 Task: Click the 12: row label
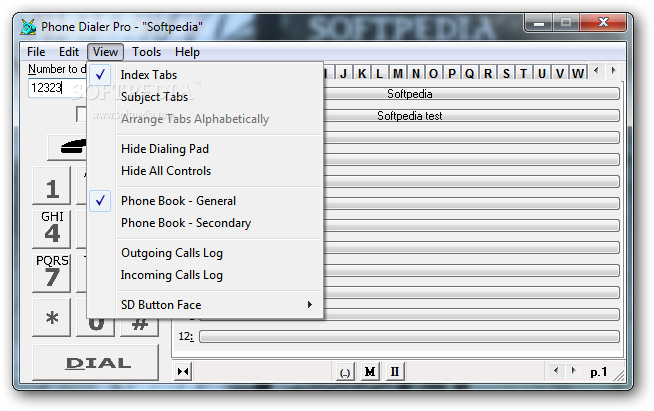[186, 336]
